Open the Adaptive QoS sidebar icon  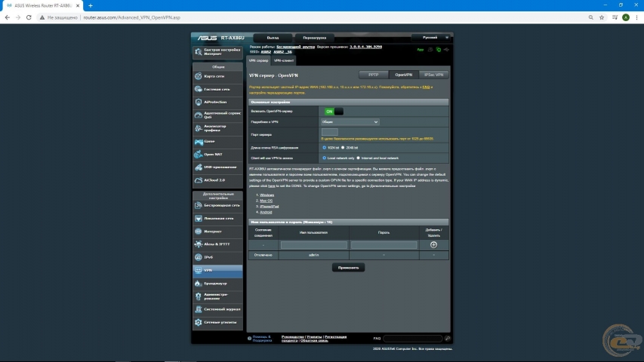[x=199, y=115]
